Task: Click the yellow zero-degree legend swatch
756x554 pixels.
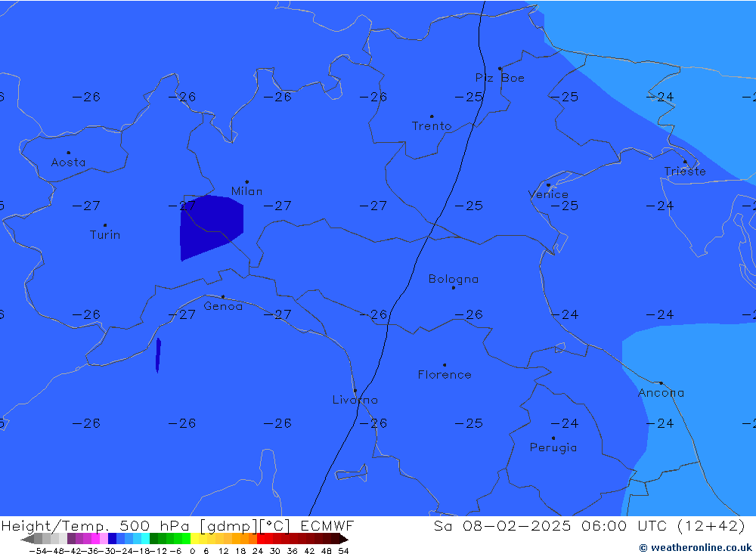Action: [194, 539]
